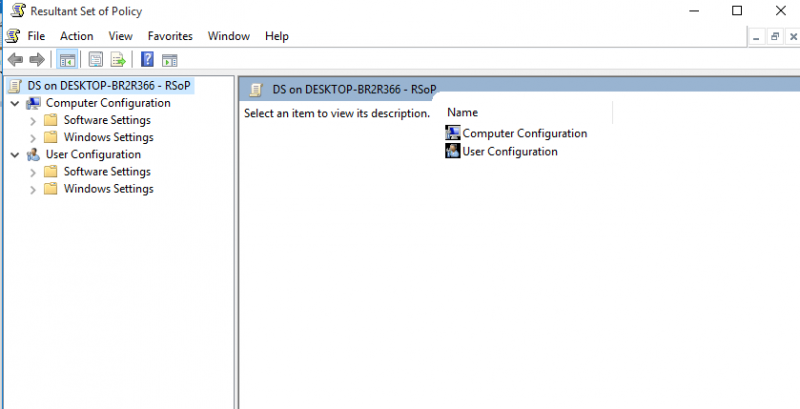
Task: Select the DS on DESKTOP-BR2R366 - RSoP root node
Action: point(109,86)
